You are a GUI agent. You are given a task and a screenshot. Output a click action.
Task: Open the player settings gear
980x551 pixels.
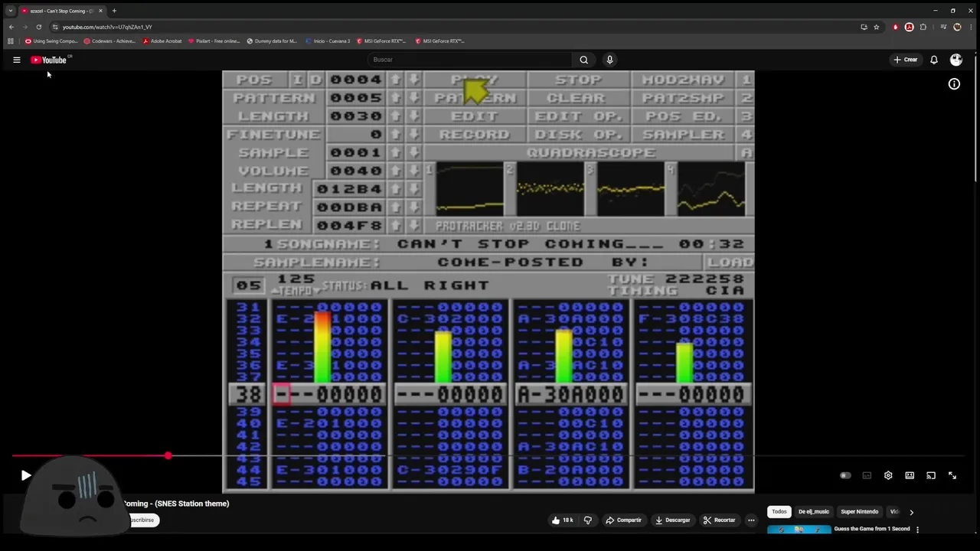(888, 475)
